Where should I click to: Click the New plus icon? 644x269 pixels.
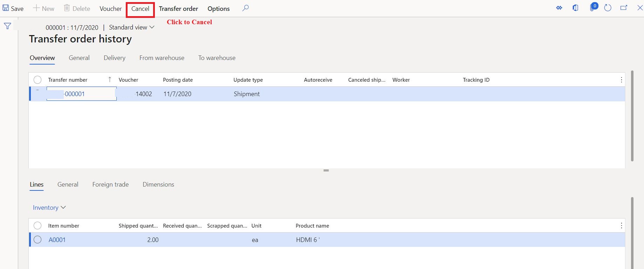(x=36, y=8)
